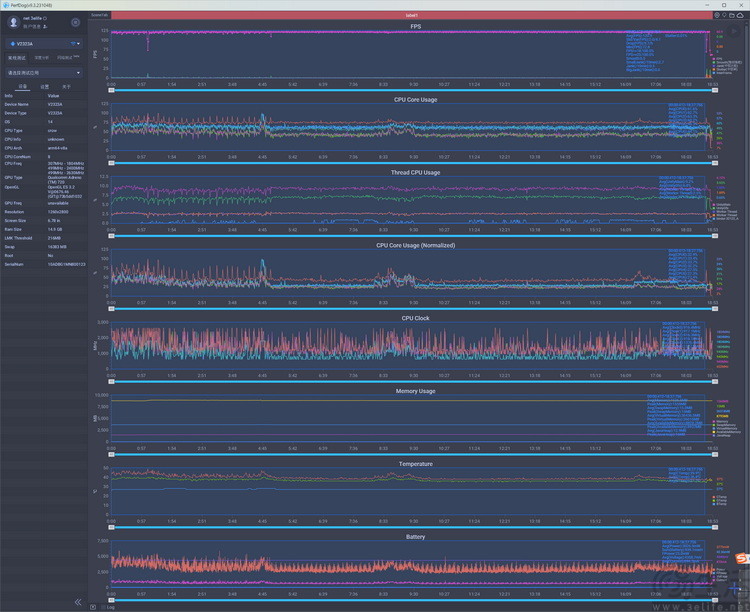Screen dimensions: 750x612
Task: Click the cloud upload icon
Action: 740,15
